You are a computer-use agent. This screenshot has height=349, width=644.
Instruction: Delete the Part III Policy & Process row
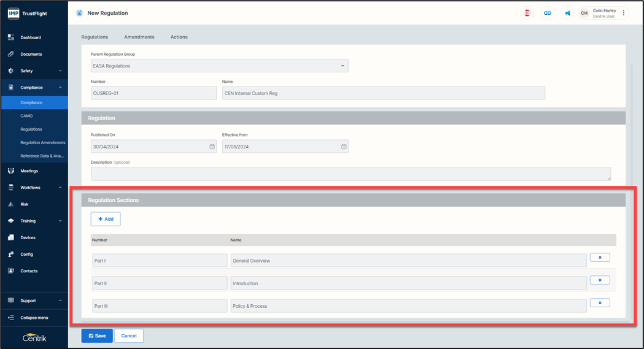click(x=599, y=303)
